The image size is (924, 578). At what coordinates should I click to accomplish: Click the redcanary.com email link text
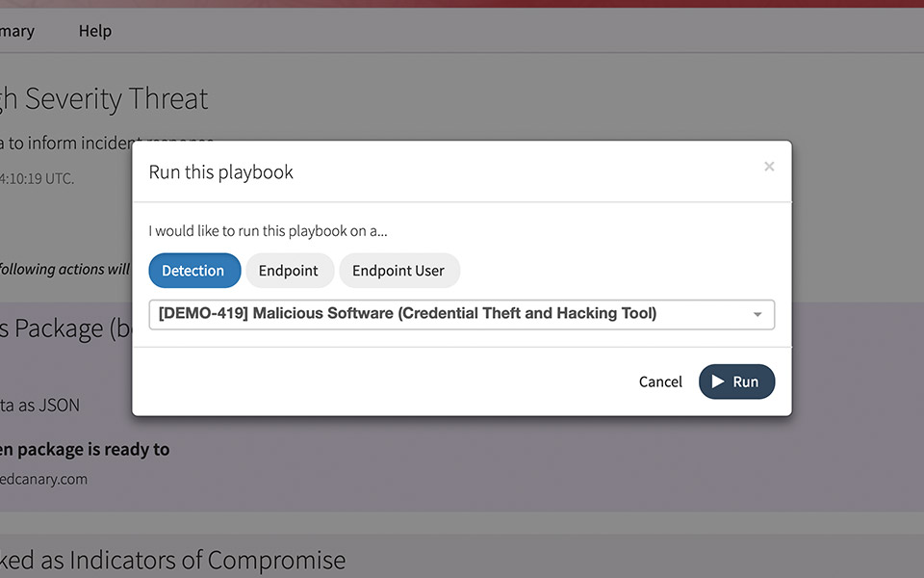click(x=43, y=479)
